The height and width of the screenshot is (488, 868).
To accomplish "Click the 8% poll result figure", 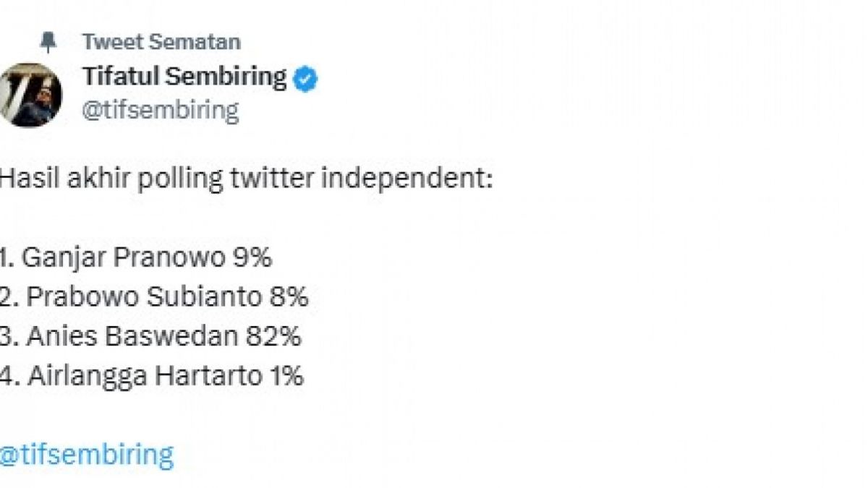I will point(289,297).
